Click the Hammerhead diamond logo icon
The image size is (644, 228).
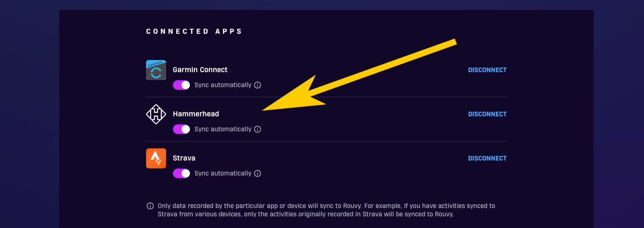(x=156, y=114)
